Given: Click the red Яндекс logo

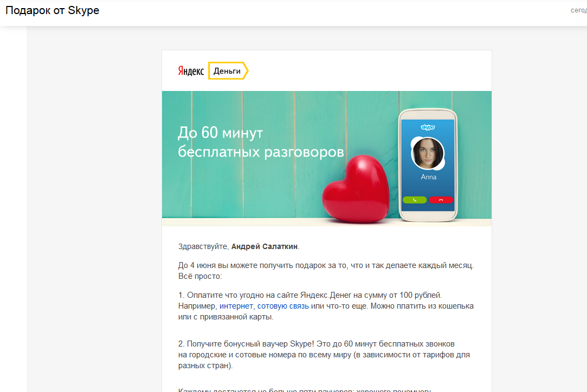Looking at the screenshot, I should pyautogui.click(x=191, y=71).
